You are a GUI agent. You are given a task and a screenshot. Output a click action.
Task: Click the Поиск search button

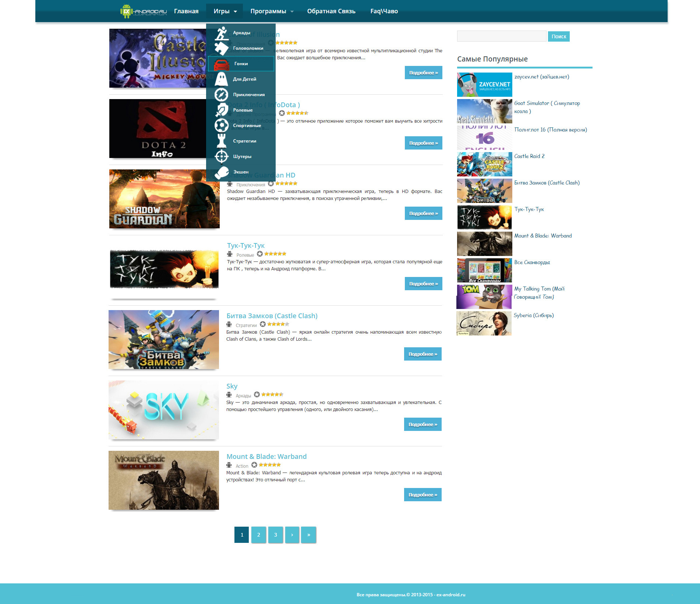(x=559, y=36)
